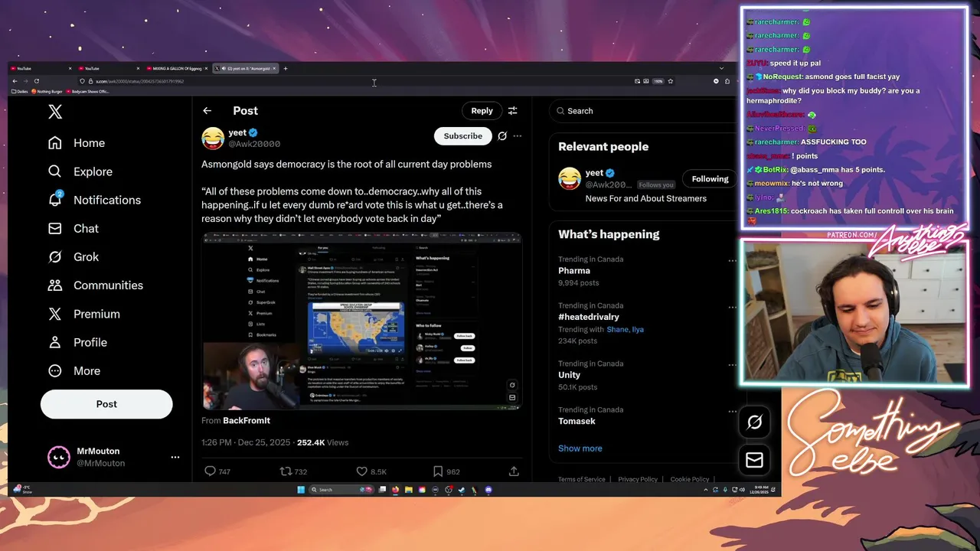The image size is (980, 551).
Task: Click Following button for yeet
Action: pos(710,179)
